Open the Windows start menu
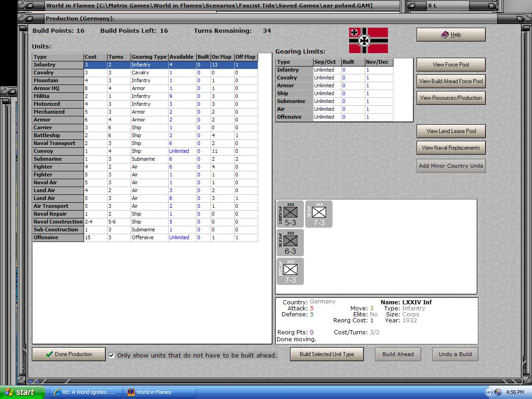This screenshot has height=399, width=532. [22, 392]
